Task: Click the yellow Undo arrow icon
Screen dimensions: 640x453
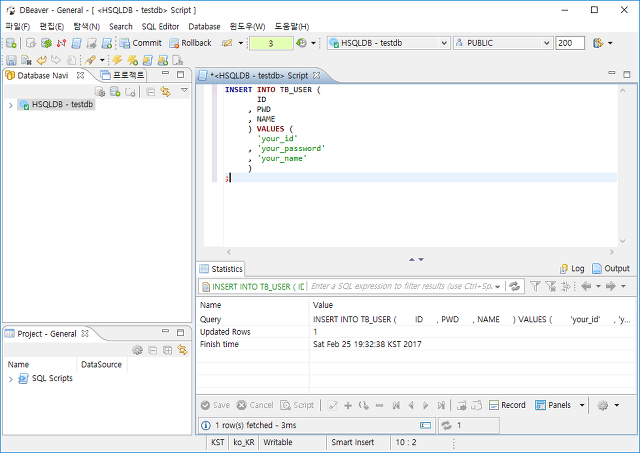Action: point(41,60)
